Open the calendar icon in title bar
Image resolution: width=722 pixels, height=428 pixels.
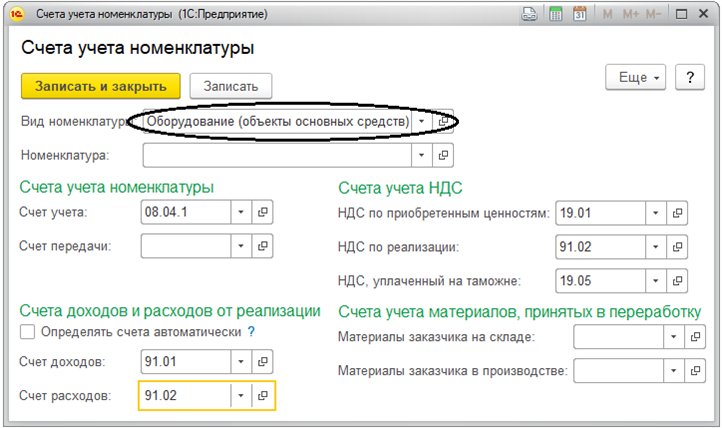(580, 14)
